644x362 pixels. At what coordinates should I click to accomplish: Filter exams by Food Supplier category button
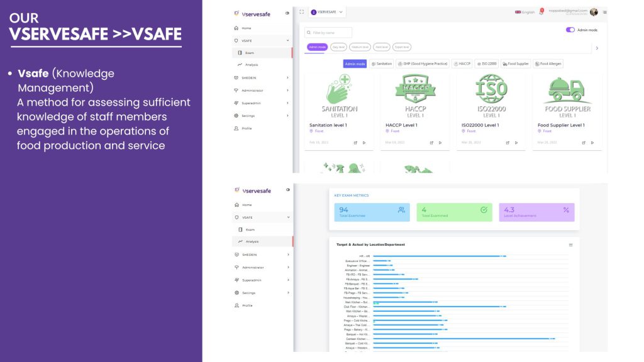click(x=516, y=63)
